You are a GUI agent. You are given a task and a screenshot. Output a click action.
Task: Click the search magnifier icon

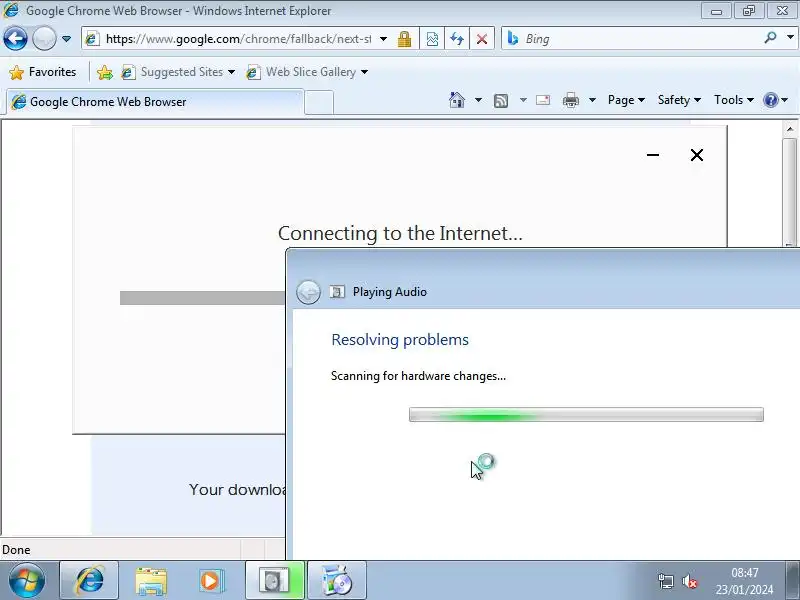pos(771,38)
